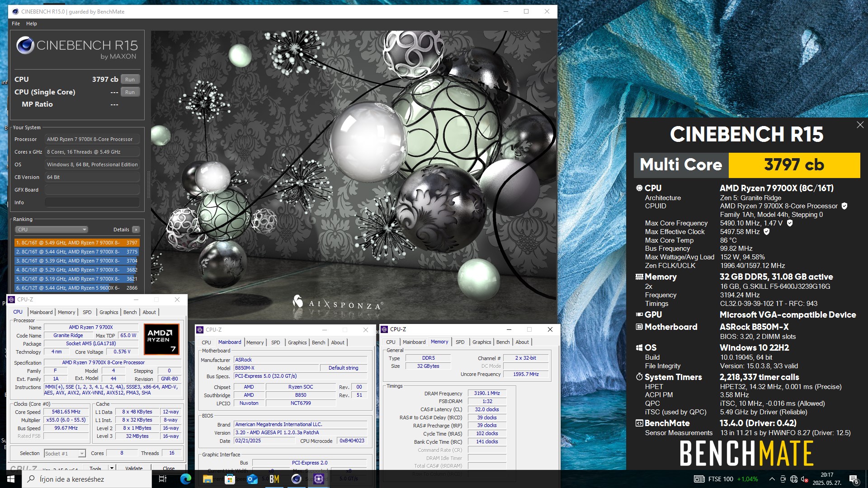Click the yellow 3797 cb score banner

pyautogui.click(x=794, y=165)
